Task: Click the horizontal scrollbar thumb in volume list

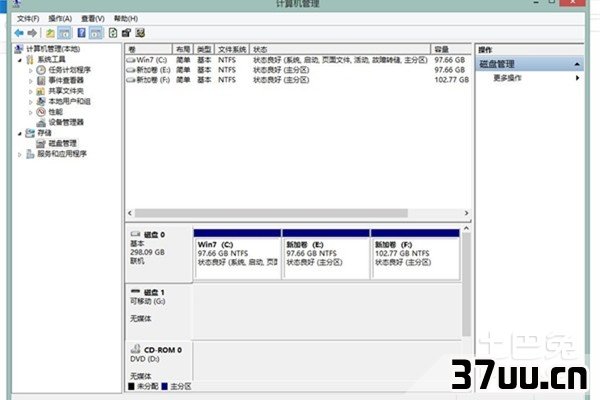Action: pos(271,213)
